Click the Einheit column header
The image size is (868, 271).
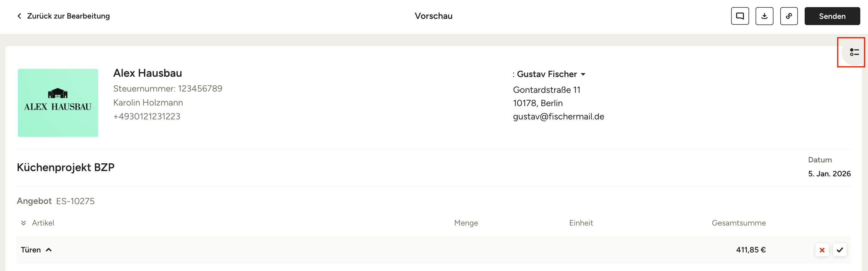tap(581, 223)
